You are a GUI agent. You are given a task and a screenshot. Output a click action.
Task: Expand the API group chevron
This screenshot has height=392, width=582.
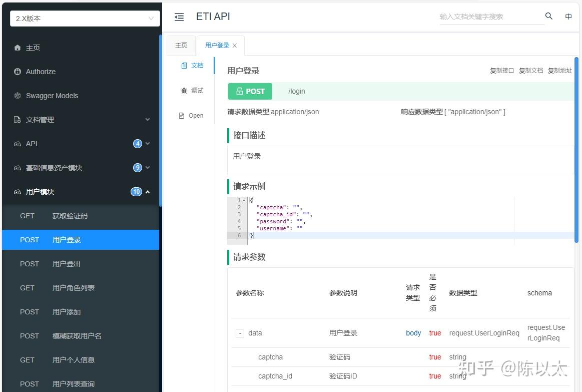tap(148, 144)
